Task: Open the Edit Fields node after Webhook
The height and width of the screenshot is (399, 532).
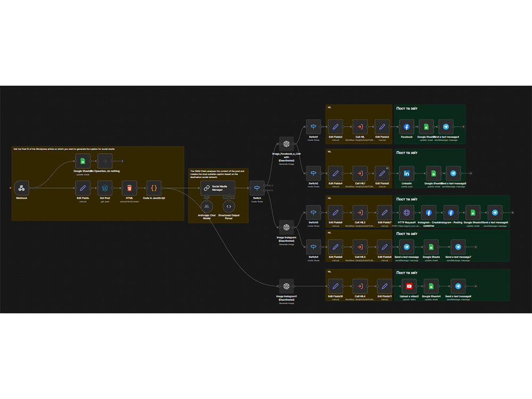Action: tap(83, 188)
